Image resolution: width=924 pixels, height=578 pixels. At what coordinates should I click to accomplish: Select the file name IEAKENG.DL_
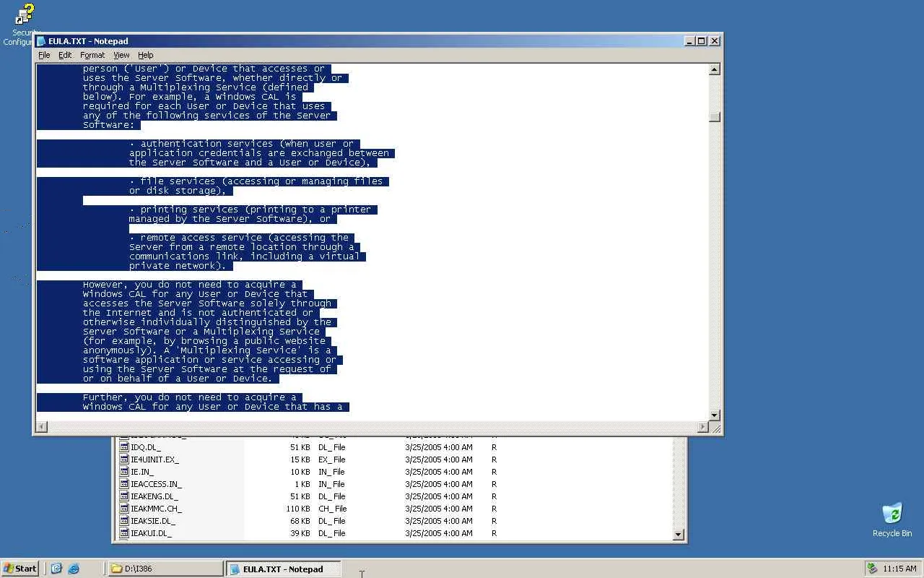point(154,496)
